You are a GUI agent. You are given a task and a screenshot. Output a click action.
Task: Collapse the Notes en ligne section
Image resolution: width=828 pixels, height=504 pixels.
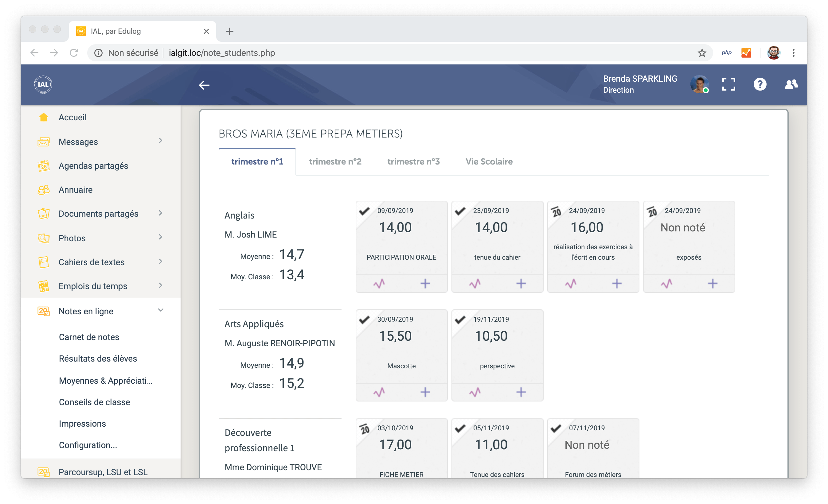[x=160, y=310]
